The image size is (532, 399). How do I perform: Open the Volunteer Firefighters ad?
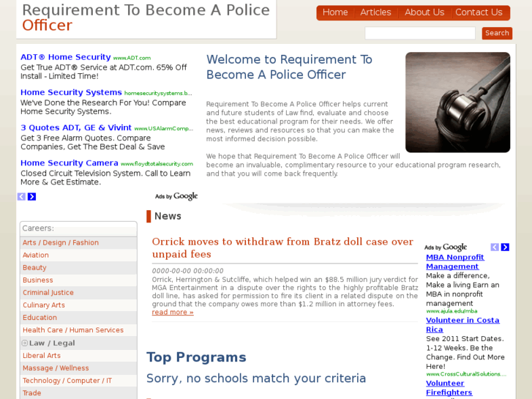(449, 388)
